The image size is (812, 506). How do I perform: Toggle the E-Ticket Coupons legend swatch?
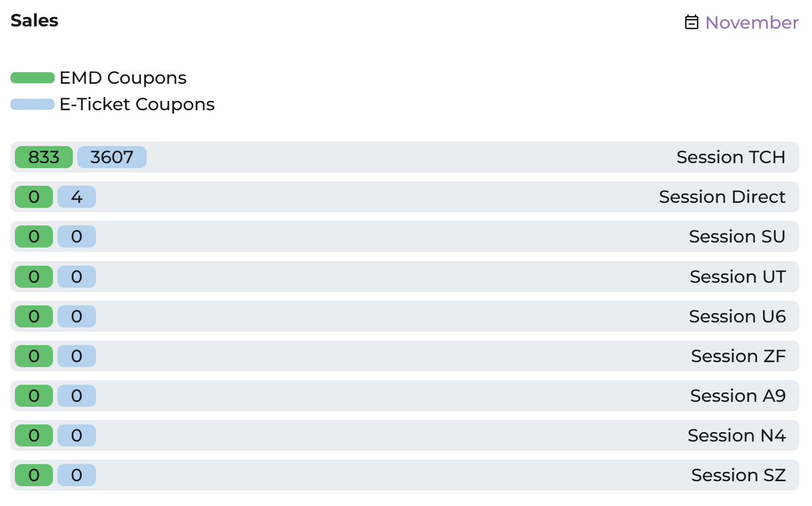(33, 104)
